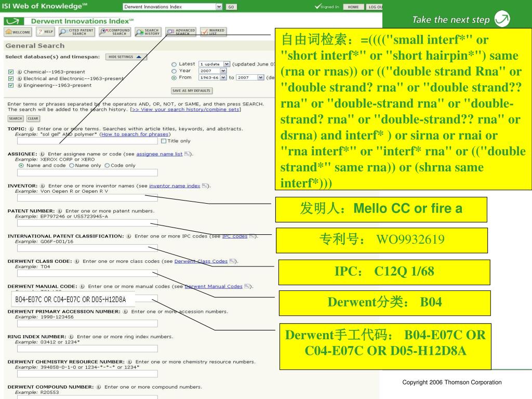Viewport: 532px width, 399px height.
Task: Open View your search history/combine sets link
Action: 187,110
